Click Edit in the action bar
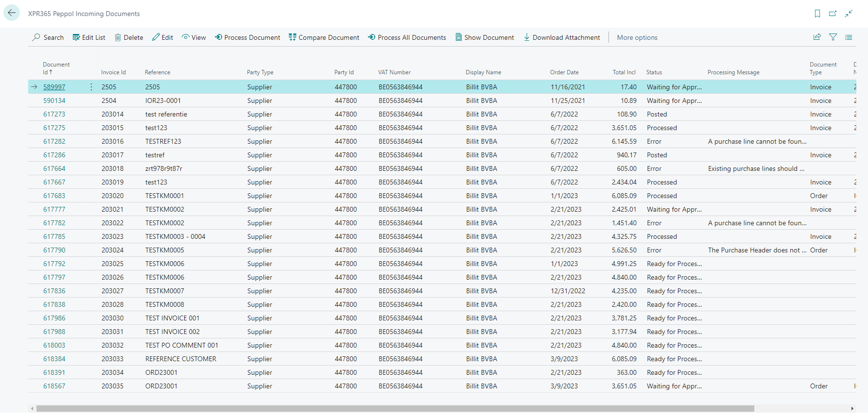 (162, 37)
